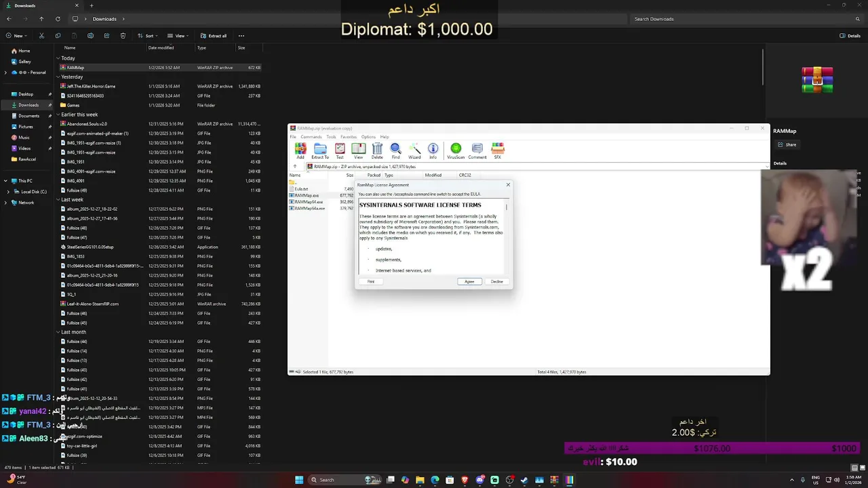868x488 pixels.
Task: Open the WinRAR Favorites menu
Action: pos(349,137)
